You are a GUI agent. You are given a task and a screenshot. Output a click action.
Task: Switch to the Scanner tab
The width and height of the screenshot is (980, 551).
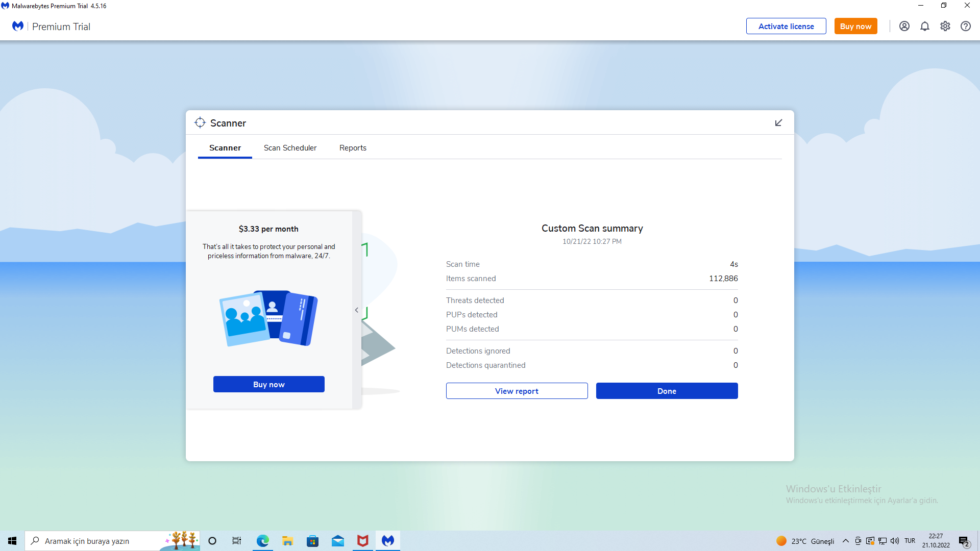pos(225,148)
